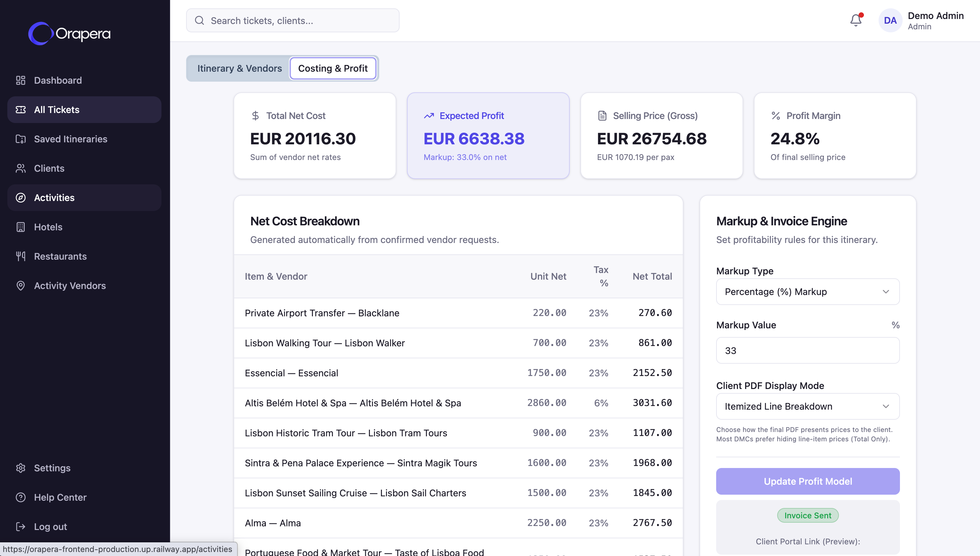This screenshot has width=980, height=556.
Task: Click the Essencial — Essencial row
Action: [x=458, y=373]
